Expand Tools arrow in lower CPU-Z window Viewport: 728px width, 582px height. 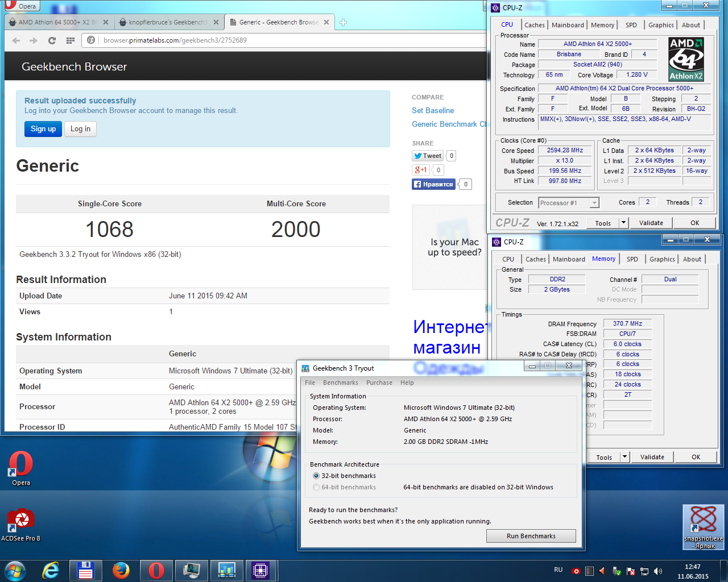coord(625,457)
